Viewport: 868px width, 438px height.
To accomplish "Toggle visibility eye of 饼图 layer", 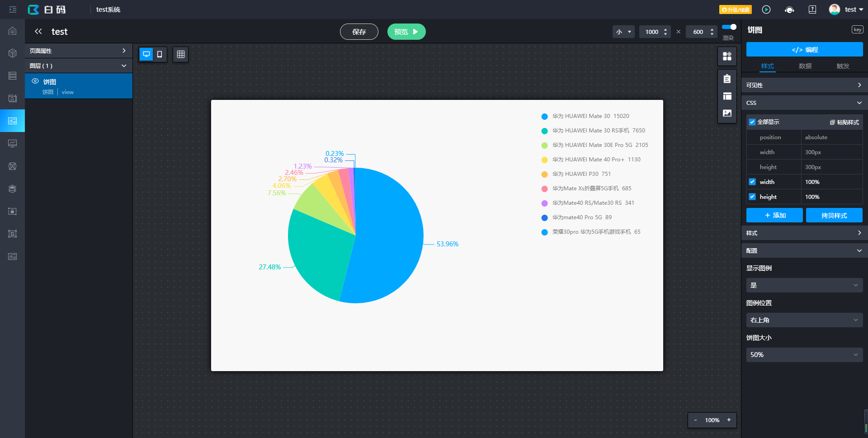I will [35, 81].
